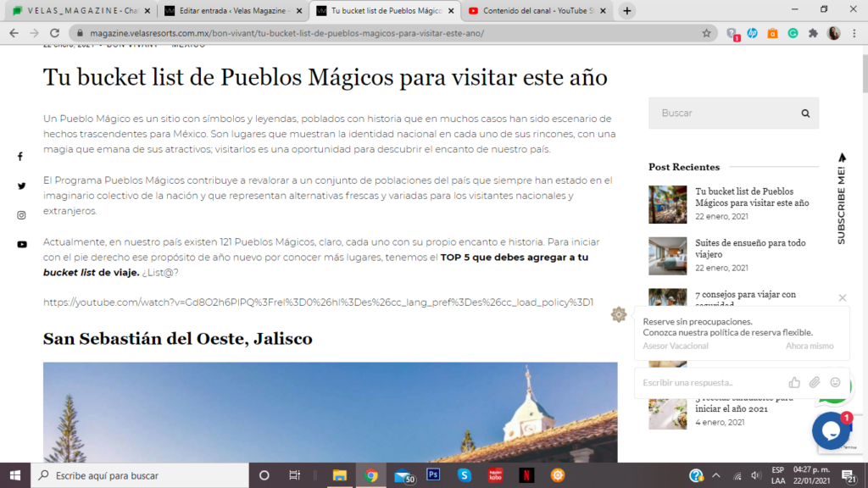Open the Grammarly extension icon

click(x=793, y=33)
